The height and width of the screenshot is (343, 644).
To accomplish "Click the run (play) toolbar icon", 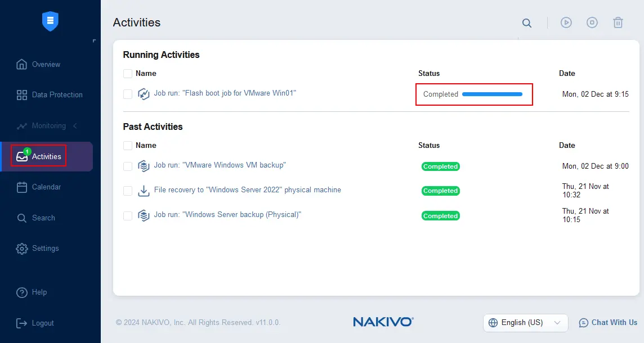I will [566, 22].
